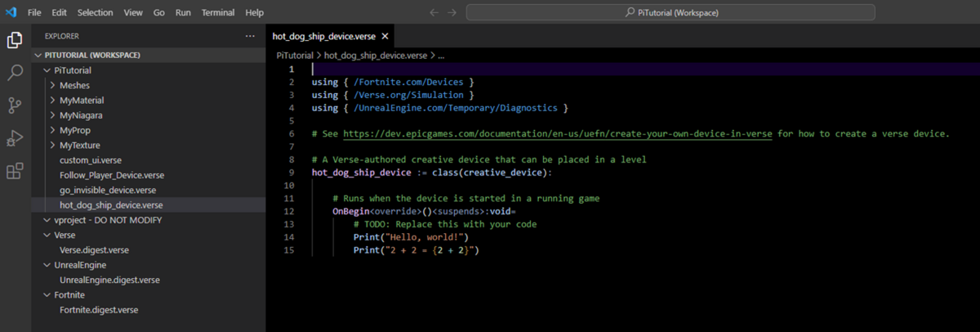The image size is (980, 332).
Task: Open the Run menu
Action: coord(183,13)
